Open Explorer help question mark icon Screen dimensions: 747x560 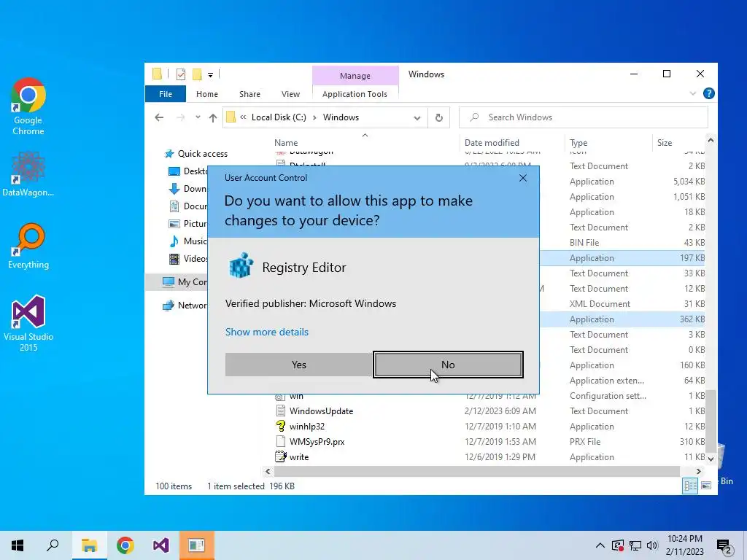click(709, 93)
